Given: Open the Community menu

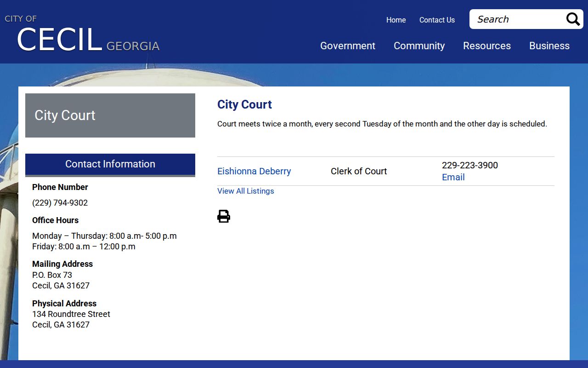Looking at the screenshot, I should click(419, 46).
